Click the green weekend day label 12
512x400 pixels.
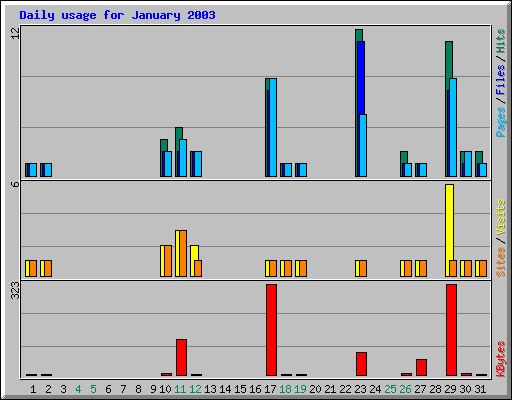coord(195,389)
